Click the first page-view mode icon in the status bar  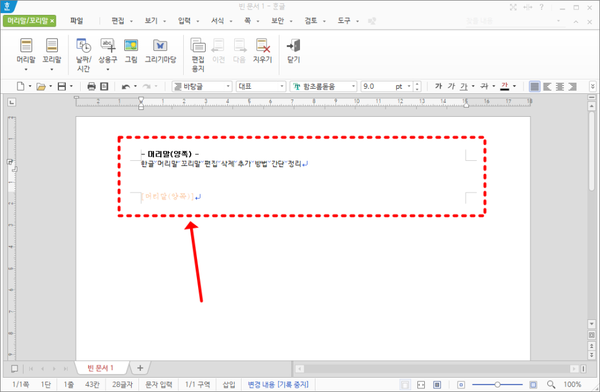click(x=405, y=384)
